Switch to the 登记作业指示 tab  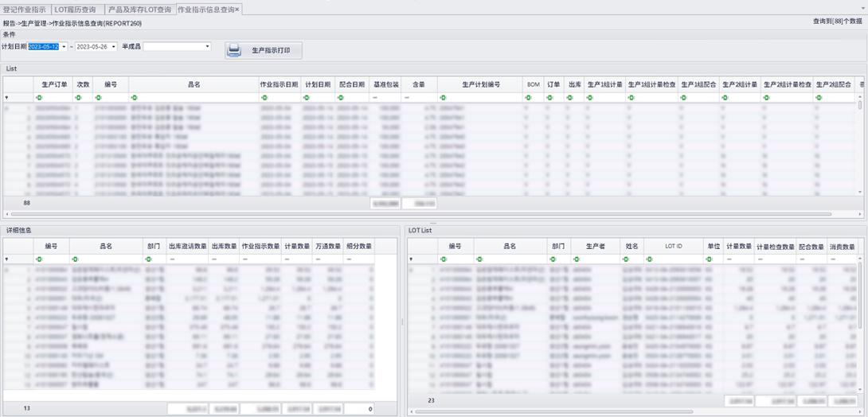click(x=25, y=10)
